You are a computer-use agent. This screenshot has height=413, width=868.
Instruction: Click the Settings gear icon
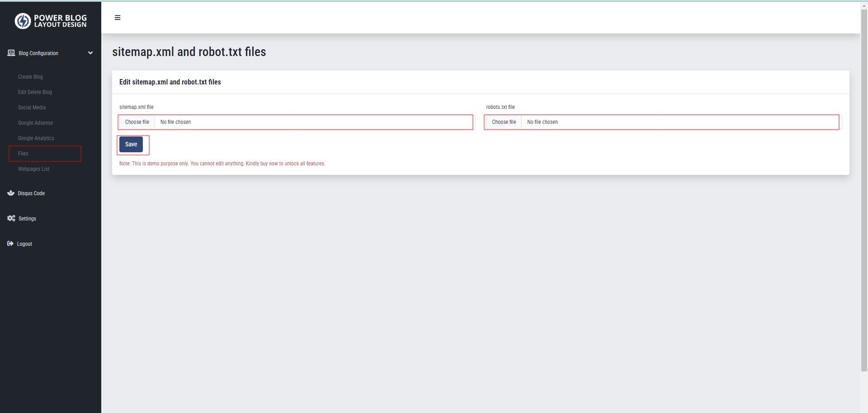coord(11,218)
